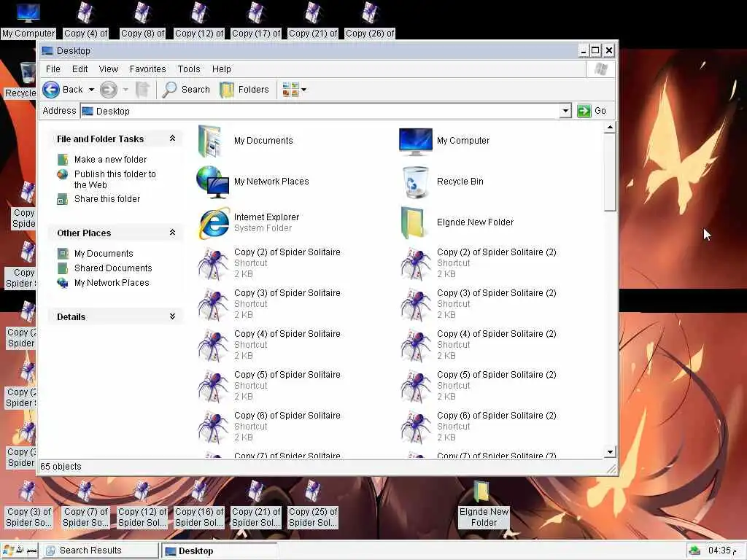Click the Start button on taskbar
Image resolution: width=747 pixels, height=560 pixels.
tap(20, 551)
